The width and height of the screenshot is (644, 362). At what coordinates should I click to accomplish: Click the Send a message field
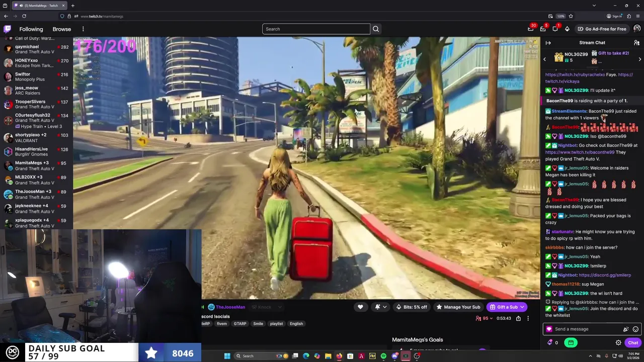tap(586, 329)
